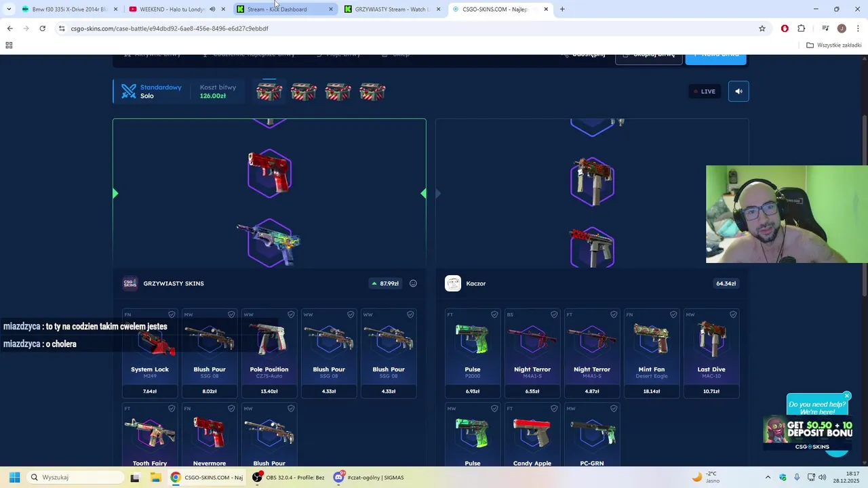The width and height of the screenshot is (868, 488).
Task: Click the shield icon on the Tooth Fairy card
Action: coord(172,409)
